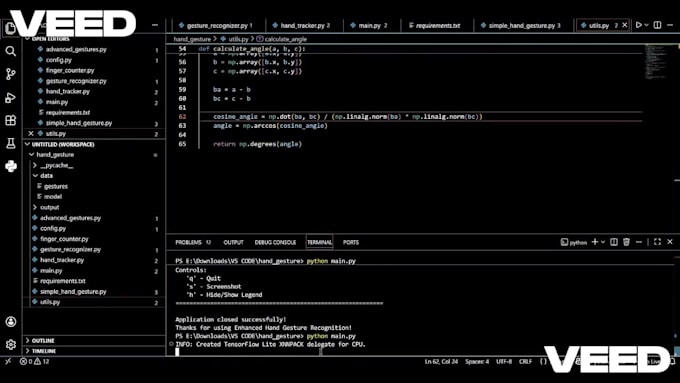Change indentation via Spaces: 4
Image resolution: width=680 pixels, height=383 pixels.
(x=477, y=361)
